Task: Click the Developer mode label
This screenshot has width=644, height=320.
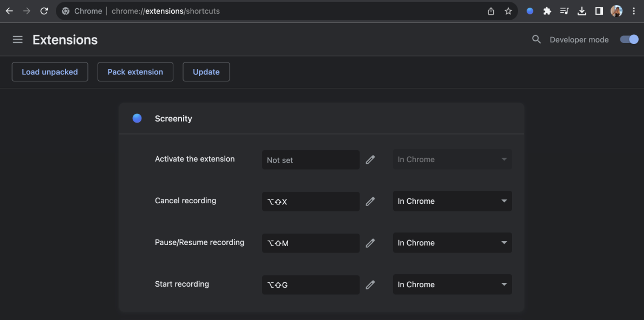Action: 579,40
